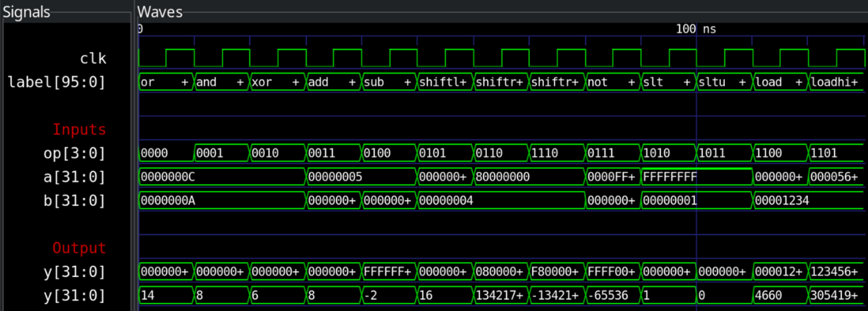Click op value 1010 segment
The height and width of the screenshot is (311, 868).
668,154
